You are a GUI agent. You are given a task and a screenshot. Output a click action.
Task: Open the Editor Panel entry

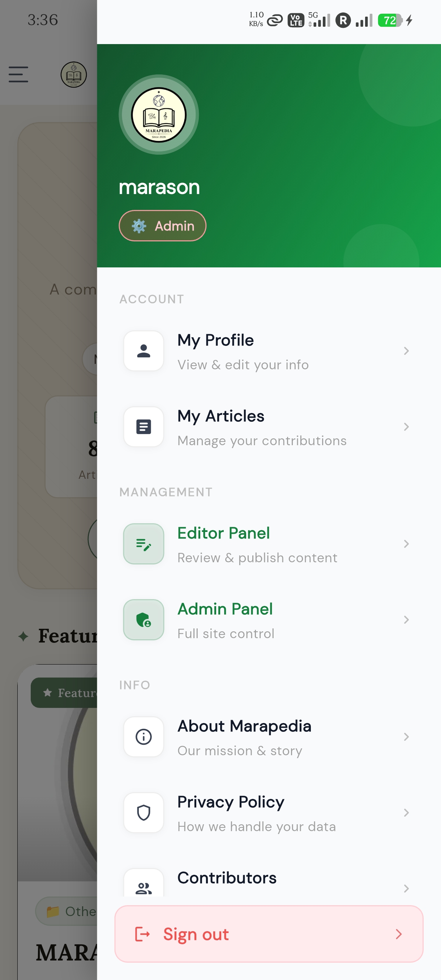[x=269, y=544]
